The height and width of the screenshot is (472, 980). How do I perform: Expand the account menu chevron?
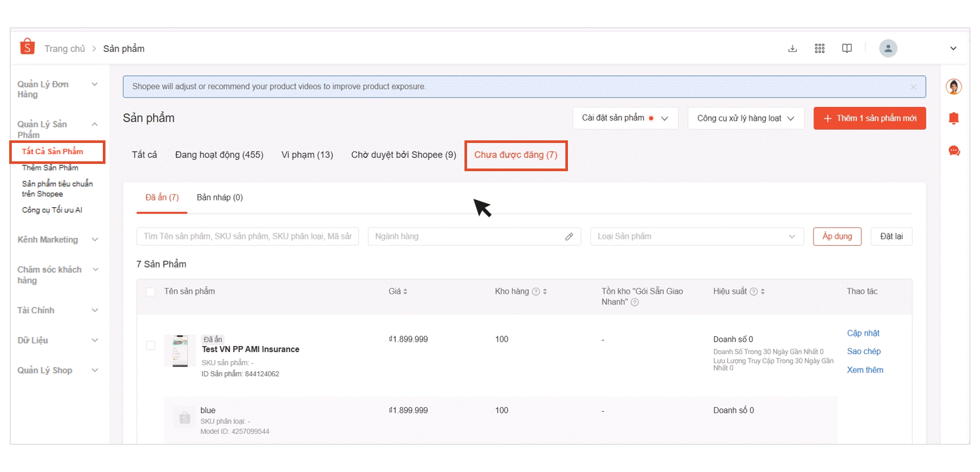tap(953, 49)
